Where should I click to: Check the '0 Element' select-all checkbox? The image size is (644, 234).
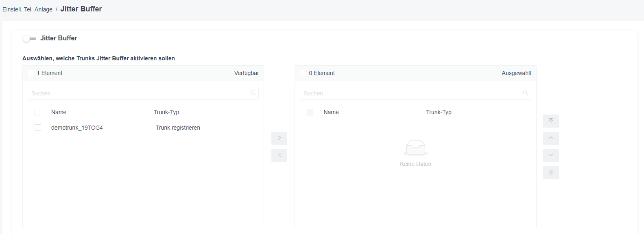pyautogui.click(x=303, y=73)
